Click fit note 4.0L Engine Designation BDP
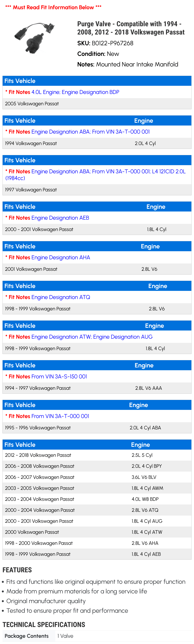 click(x=62, y=92)
